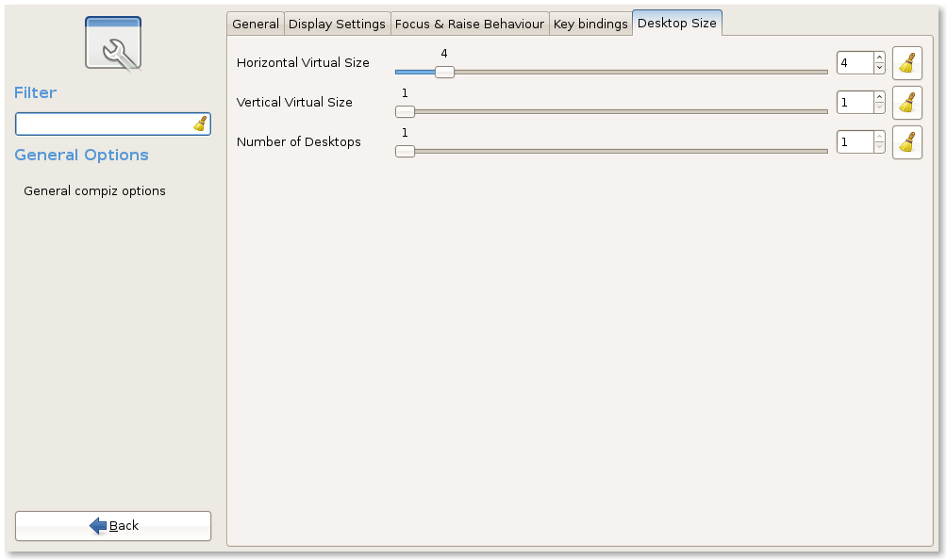Image resolution: width=947 pixels, height=560 pixels.
Task: Select Focus & Raise Behaviour tab
Action: tap(469, 25)
